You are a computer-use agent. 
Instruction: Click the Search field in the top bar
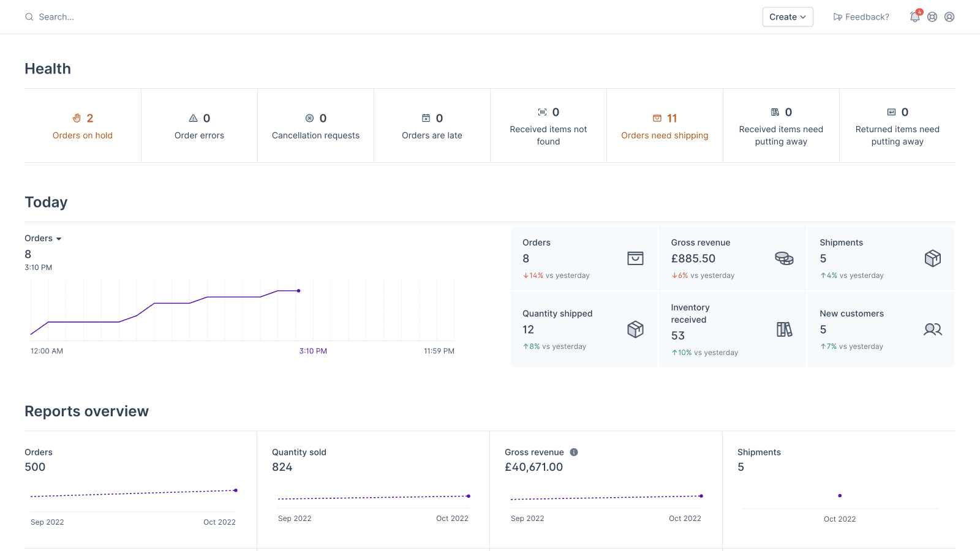pos(55,17)
